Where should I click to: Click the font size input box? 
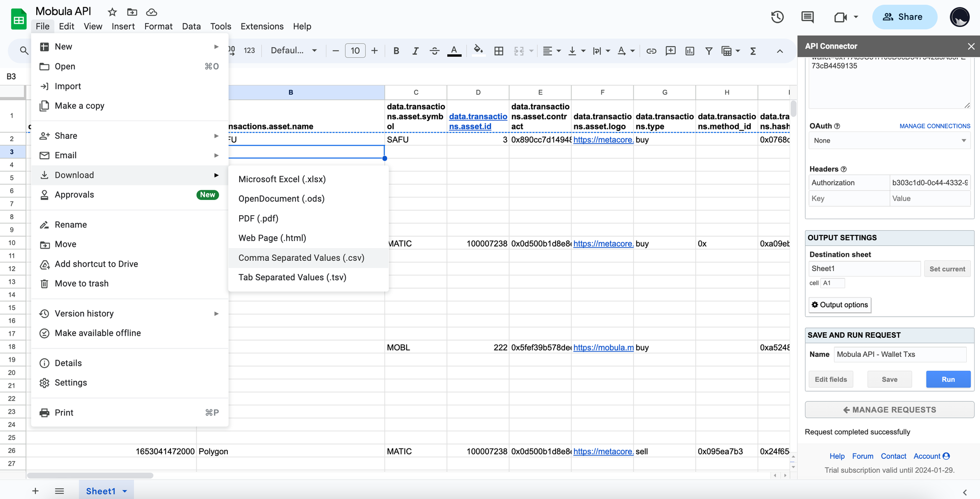pyautogui.click(x=355, y=50)
